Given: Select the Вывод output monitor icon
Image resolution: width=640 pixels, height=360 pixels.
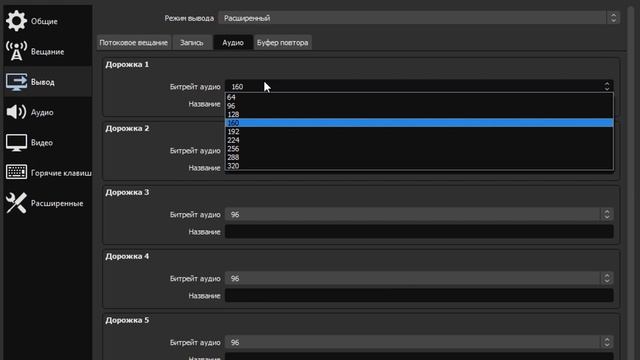Looking at the screenshot, I should pos(16,82).
